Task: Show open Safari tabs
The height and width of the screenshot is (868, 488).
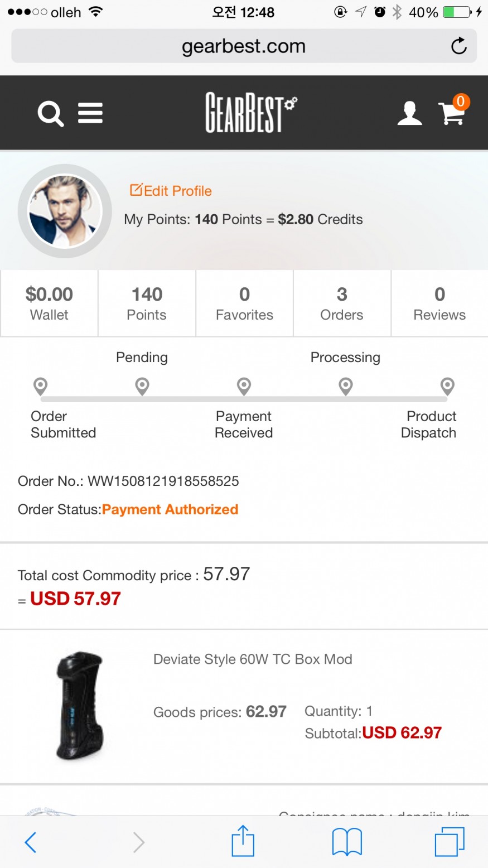Action: coord(449,841)
